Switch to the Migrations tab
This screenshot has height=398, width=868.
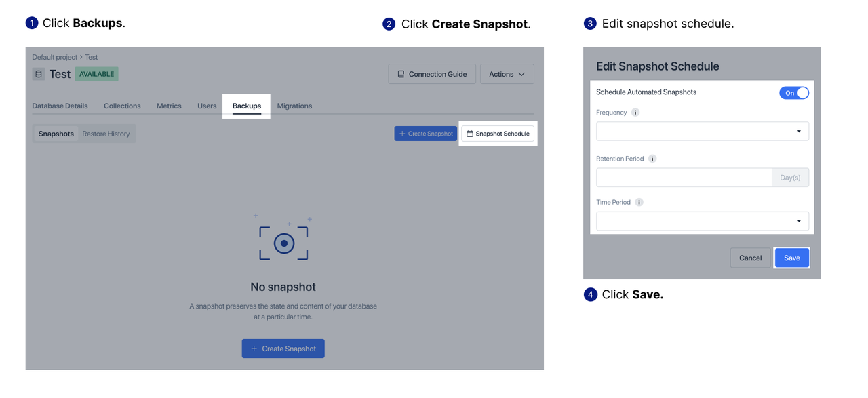pyautogui.click(x=294, y=106)
